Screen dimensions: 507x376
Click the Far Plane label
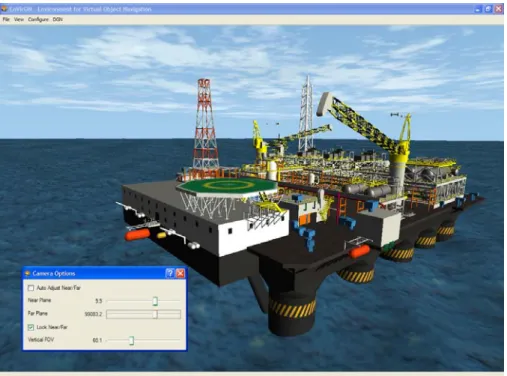(38, 313)
